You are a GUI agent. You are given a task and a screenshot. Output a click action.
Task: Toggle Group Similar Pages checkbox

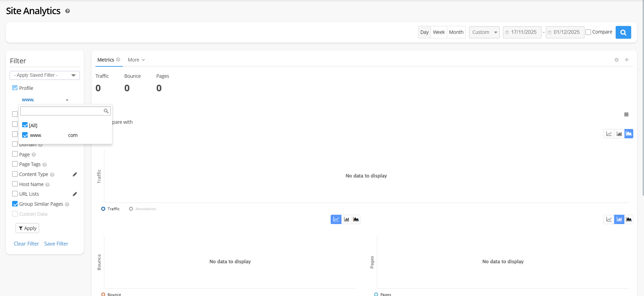click(15, 204)
